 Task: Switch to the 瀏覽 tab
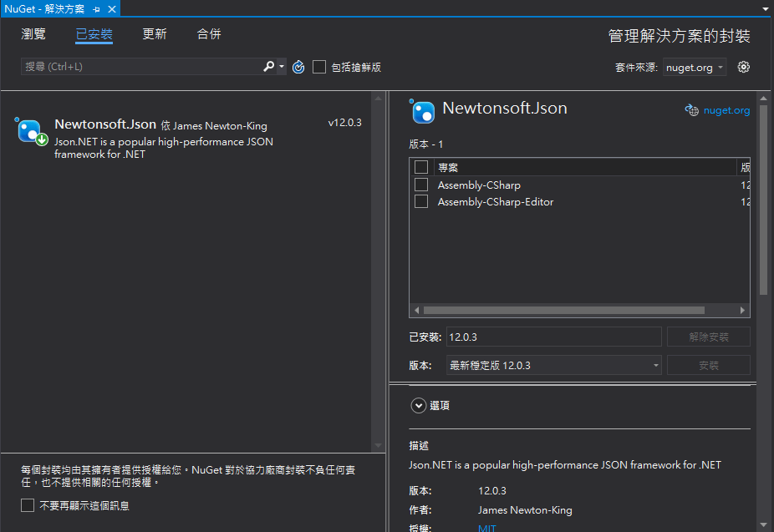(33, 34)
